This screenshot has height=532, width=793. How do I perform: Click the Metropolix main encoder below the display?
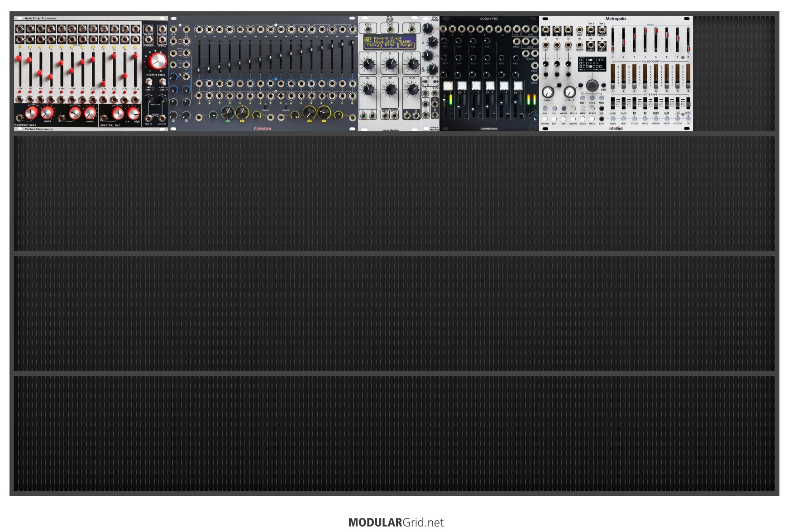point(592,85)
